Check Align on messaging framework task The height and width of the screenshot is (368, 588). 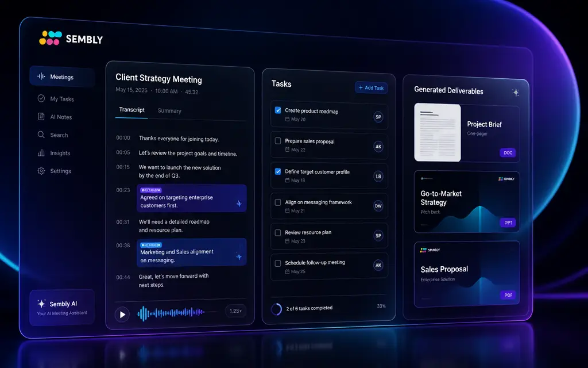(278, 202)
